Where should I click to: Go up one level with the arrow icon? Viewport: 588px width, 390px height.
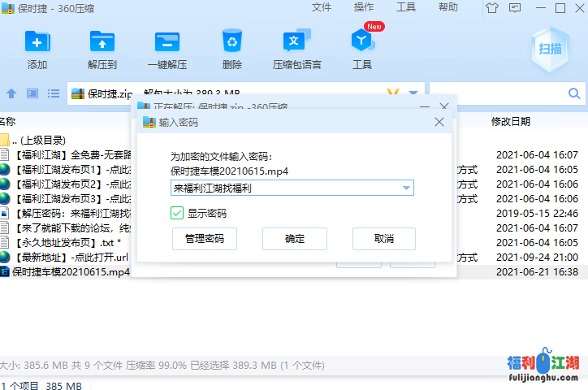tap(11, 93)
